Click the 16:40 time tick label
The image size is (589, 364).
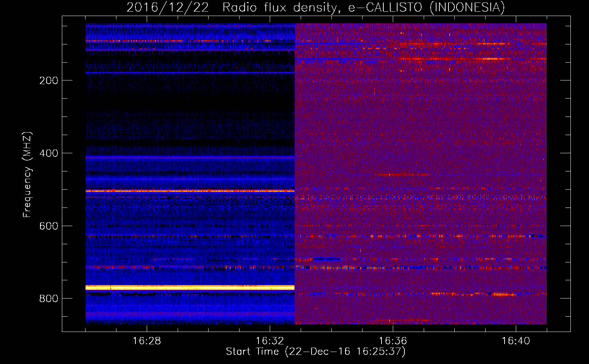(x=516, y=341)
